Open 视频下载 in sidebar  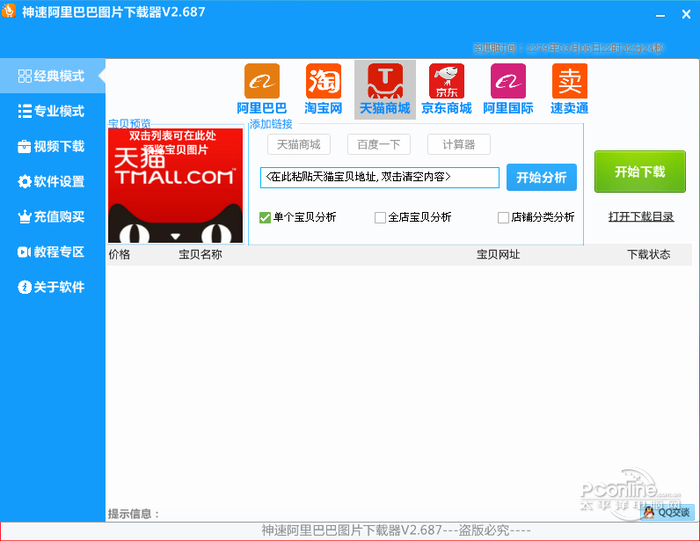(52, 146)
